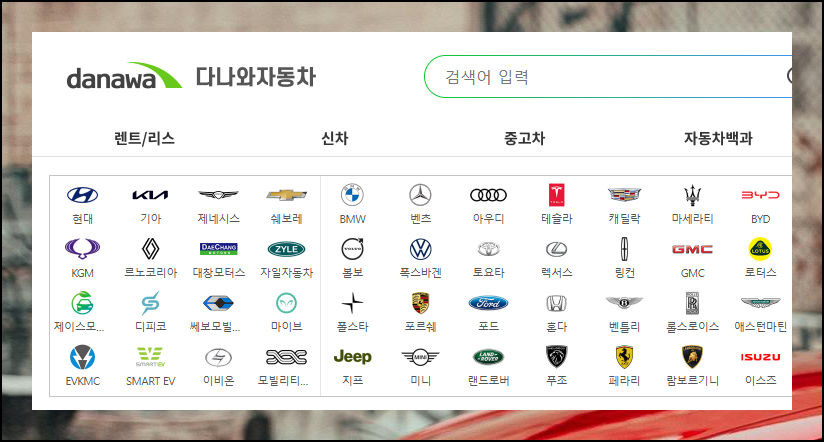Open the 자동차백과 tab
The height and width of the screenshot is (442, 824).
[x=718, y=138]
